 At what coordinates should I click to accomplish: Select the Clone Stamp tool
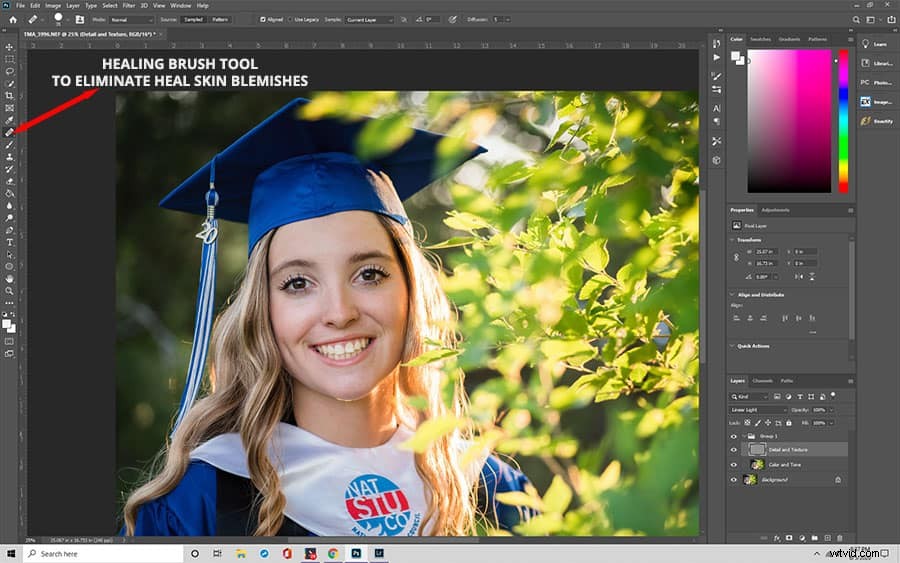(x=9, y=157)
